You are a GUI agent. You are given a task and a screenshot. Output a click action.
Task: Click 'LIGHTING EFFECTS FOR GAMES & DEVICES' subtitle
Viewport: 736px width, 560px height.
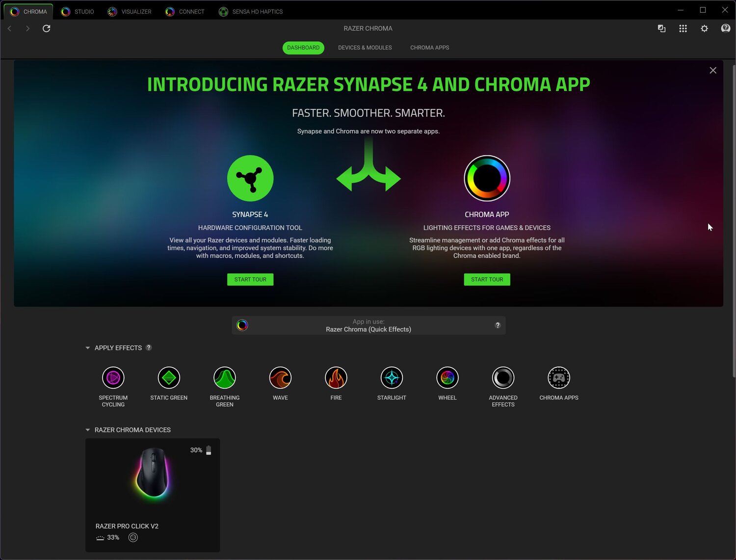(x=487, y=228)
